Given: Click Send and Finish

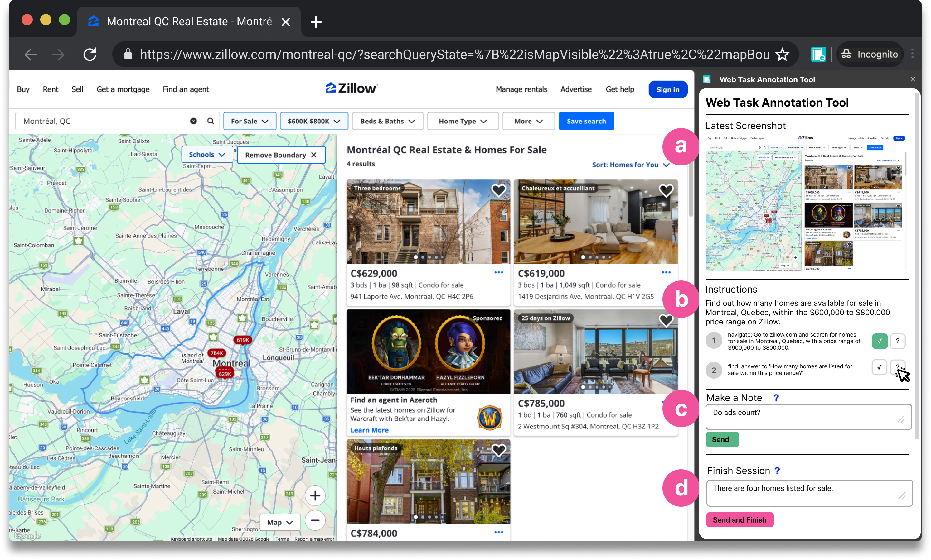Looking at the screenshot, I should (739, 520).
